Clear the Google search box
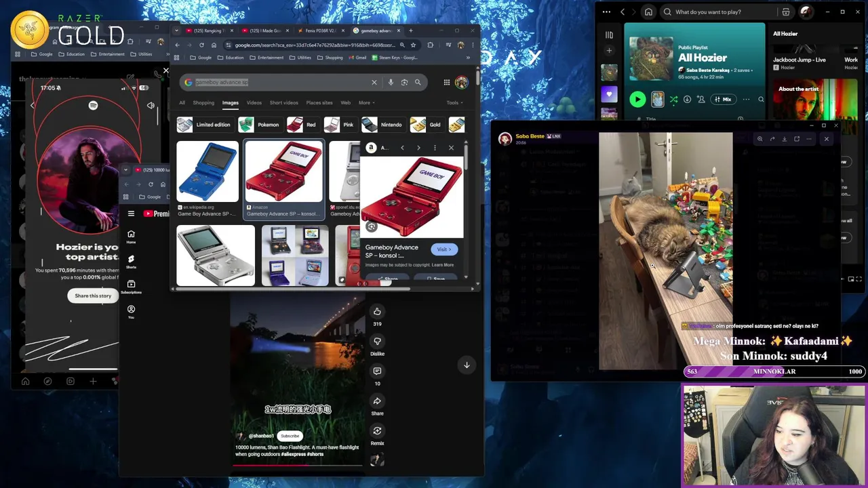Viewport: 868px width, 488px height. (374, 82)
